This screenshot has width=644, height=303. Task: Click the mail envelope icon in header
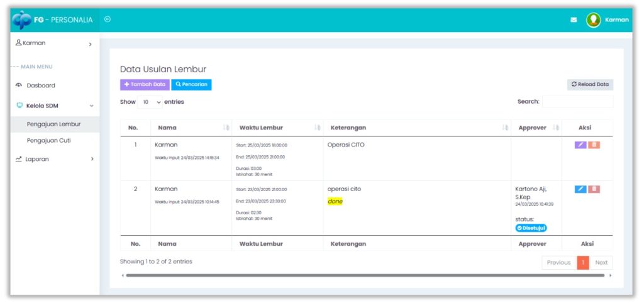[x=574, y=19]
